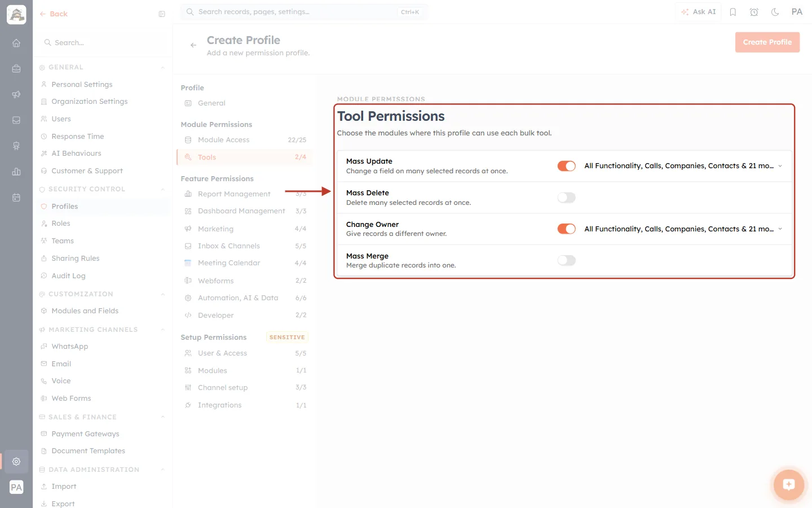Screen dimensions: 812x508
Task: Open the badge icon in left rail
Action: click(16, 146)
